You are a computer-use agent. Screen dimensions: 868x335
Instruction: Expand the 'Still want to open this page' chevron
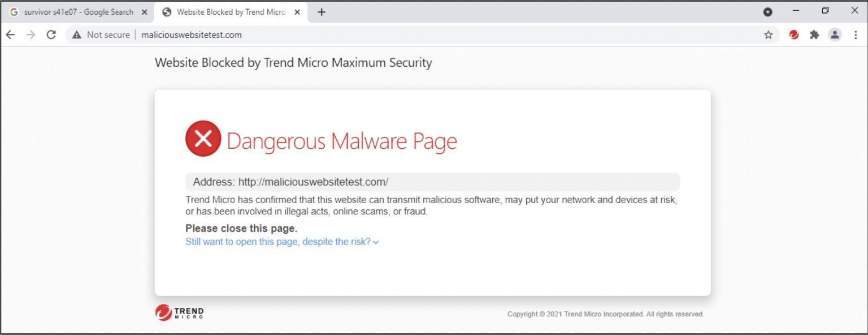(x=376, y=242)
